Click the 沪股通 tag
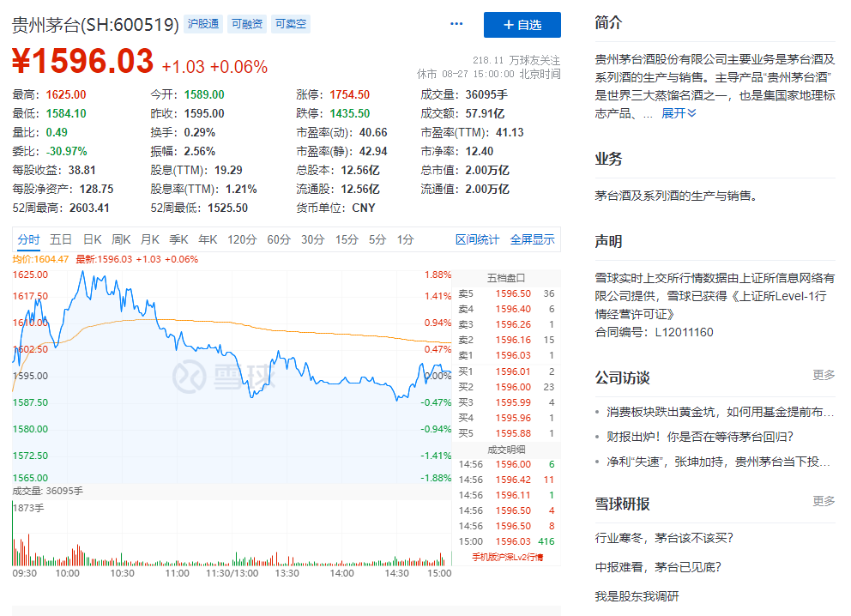The image size is (851, 616). click(203, 24)
